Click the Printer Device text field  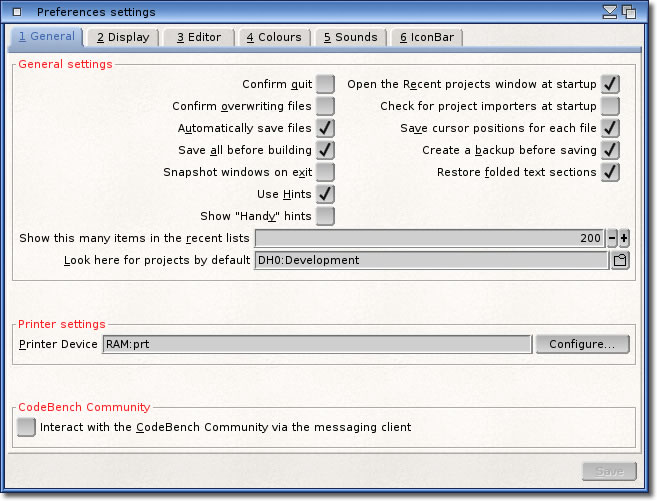pos(316,344)
